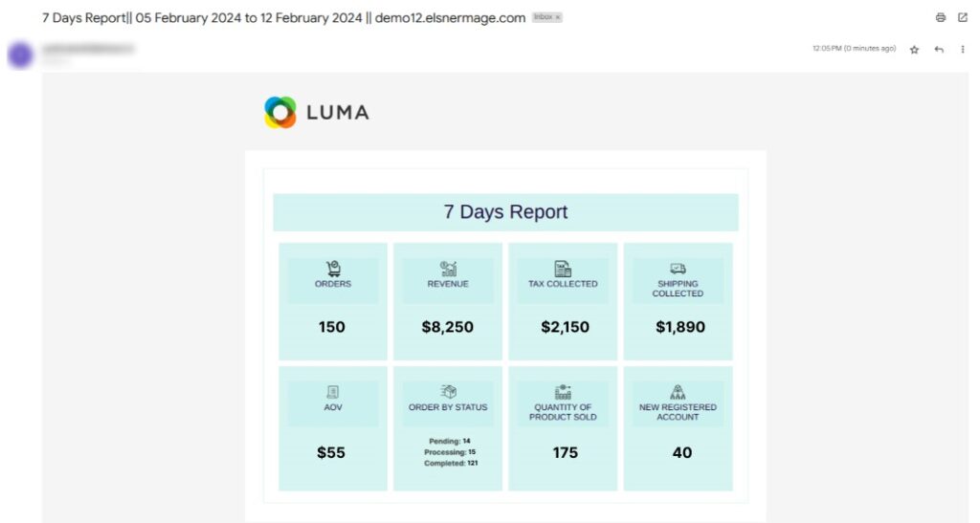Click the Revenue chart icon
The width and height of the screenshot is (980, 523).
[448, 269]
